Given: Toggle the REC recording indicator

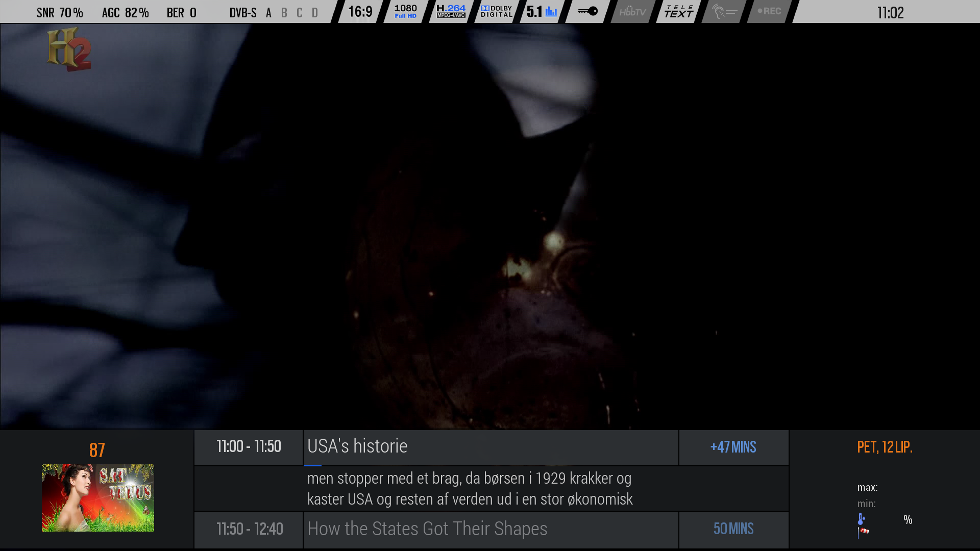Looking at the screenshot, I should click(769, 11).
